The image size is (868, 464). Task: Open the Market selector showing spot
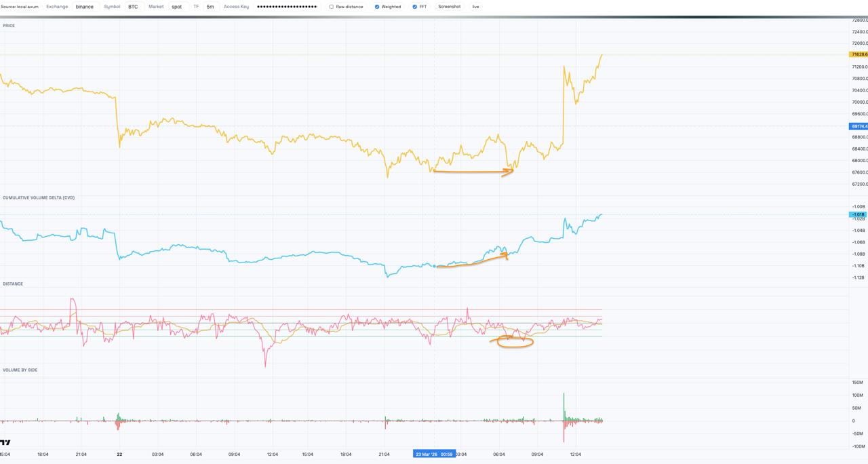coord(177,7)
